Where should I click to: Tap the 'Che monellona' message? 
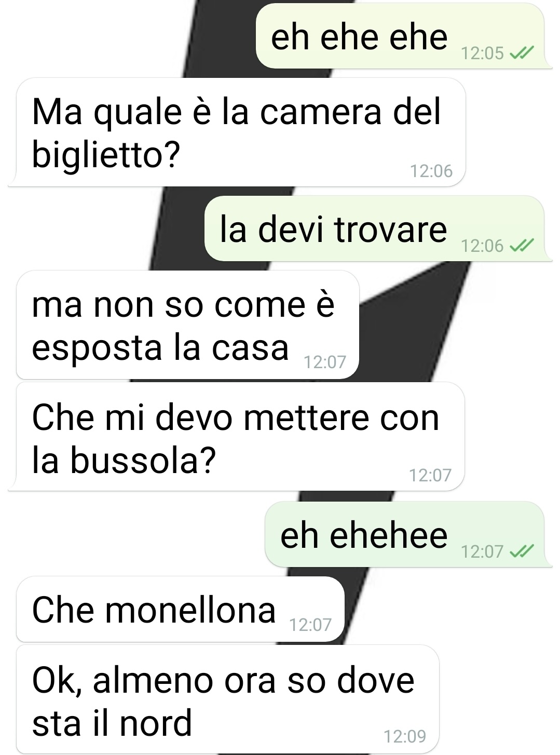pyautogui.click(x=180, y=609)
